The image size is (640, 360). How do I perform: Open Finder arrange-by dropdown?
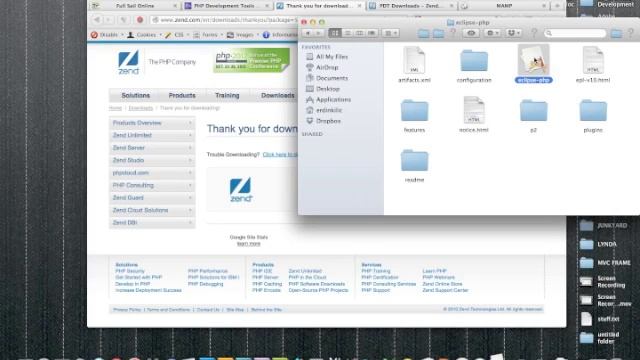click(x=391, y=33)
